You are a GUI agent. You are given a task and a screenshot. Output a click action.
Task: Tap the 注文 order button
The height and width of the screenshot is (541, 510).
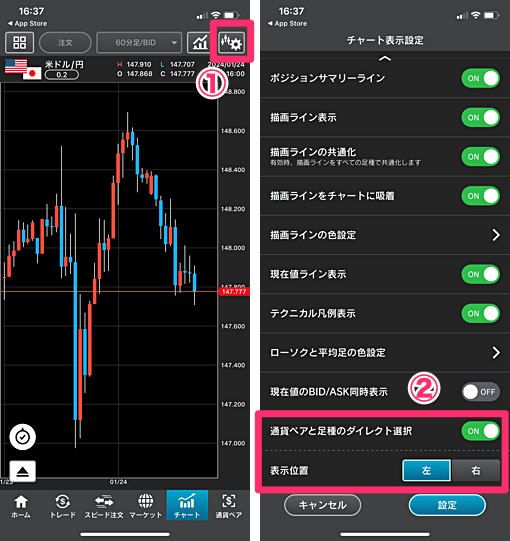pos(65,42)
